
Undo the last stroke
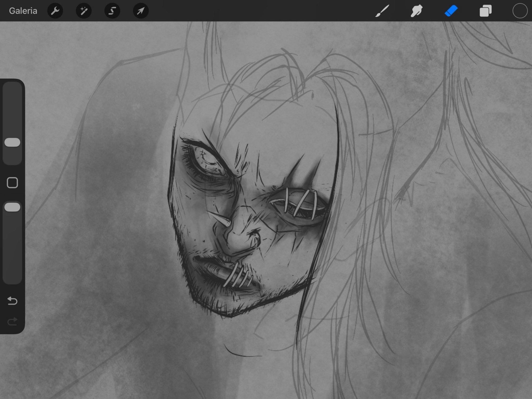[x=12, y=301]
